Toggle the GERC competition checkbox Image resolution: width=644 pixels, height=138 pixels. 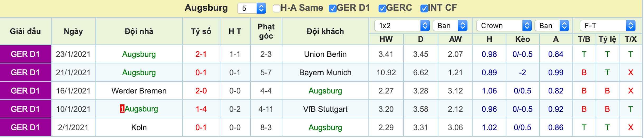coord(382,8)
